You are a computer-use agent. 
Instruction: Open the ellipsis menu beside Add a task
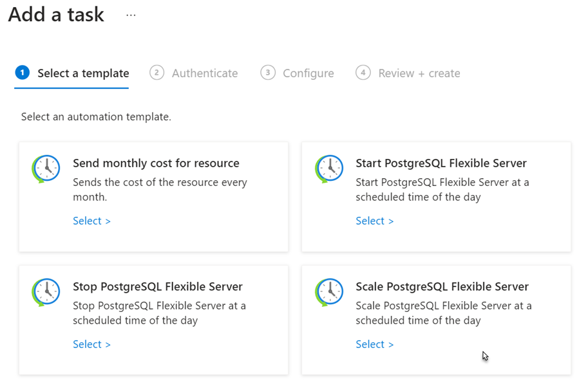click(131, 15)
